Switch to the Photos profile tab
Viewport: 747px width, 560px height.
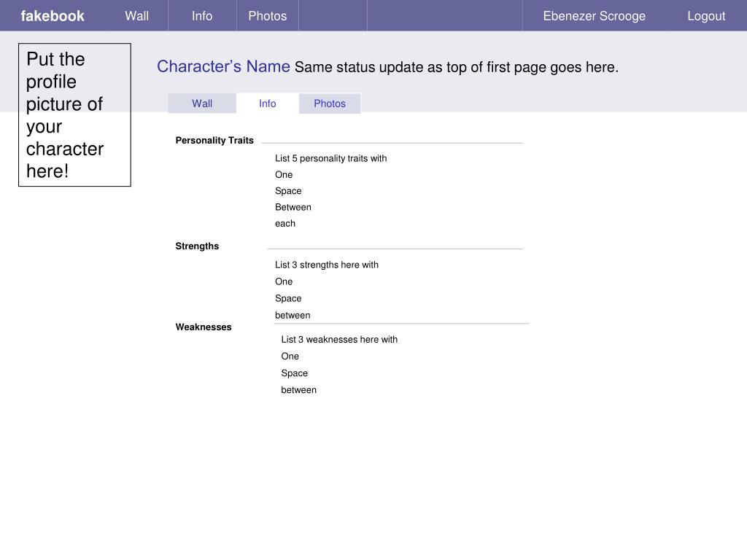[x=330, y=104]
